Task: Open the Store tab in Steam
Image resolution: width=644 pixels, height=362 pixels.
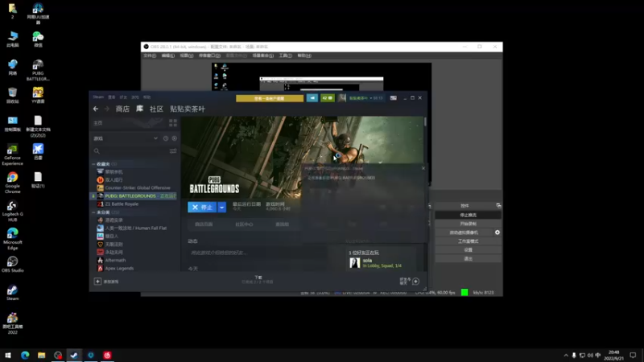Action: coord(122,109)
